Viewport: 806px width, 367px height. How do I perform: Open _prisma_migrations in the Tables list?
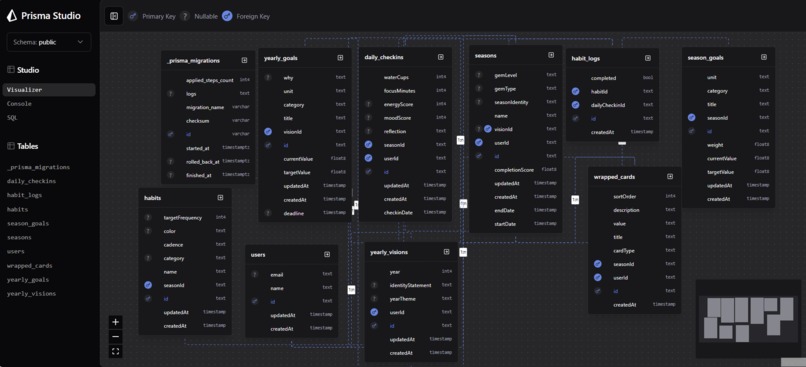coord(39,167)
